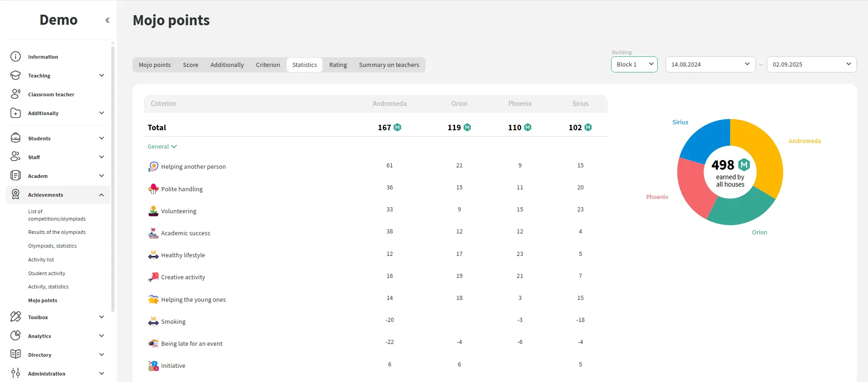
Task: Collapse the General criteria group
Action: pos(162,147)
